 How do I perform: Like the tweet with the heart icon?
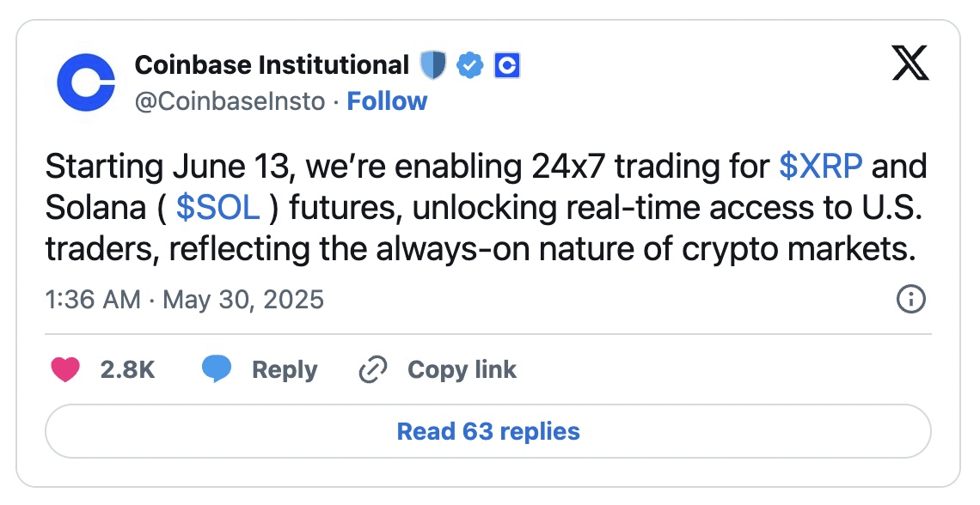click(x=65, y=369)
